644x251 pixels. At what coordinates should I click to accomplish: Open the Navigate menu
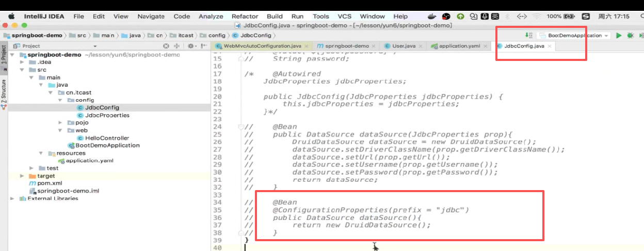[151, 17]
